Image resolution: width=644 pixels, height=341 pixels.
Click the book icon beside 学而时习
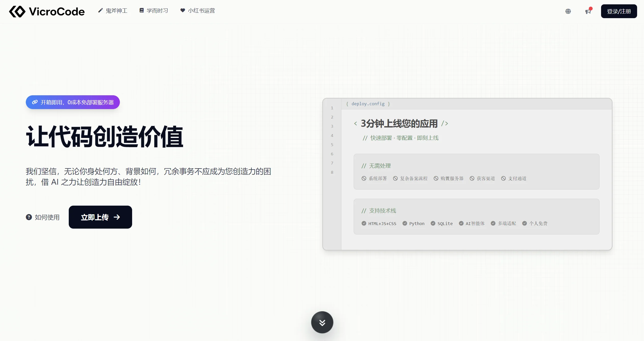coord(142,10)
